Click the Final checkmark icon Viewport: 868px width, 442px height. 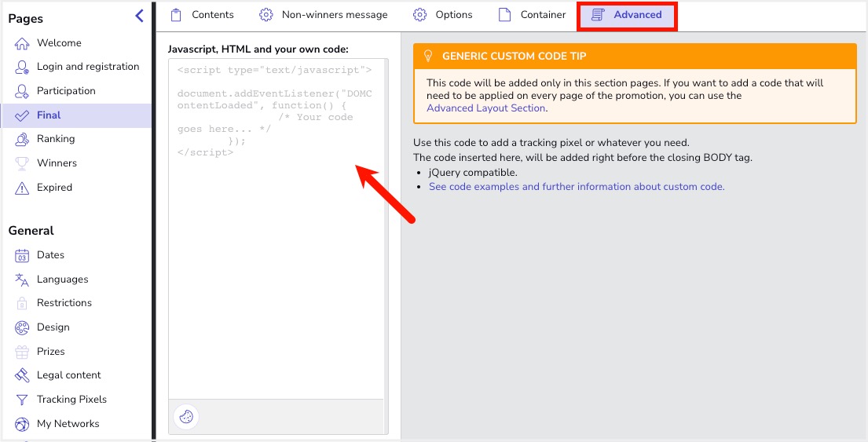click(21, 115)
